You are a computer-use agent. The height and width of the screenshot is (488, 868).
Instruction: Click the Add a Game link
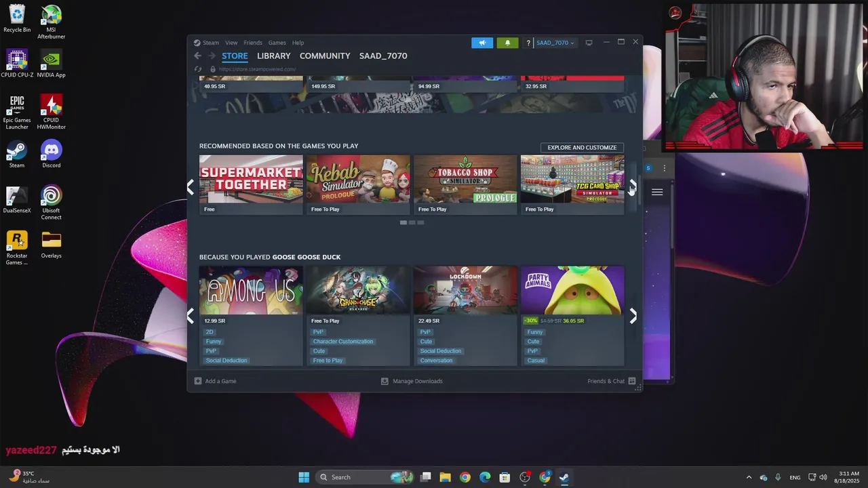pyautogui.click(x=220, y=381)
